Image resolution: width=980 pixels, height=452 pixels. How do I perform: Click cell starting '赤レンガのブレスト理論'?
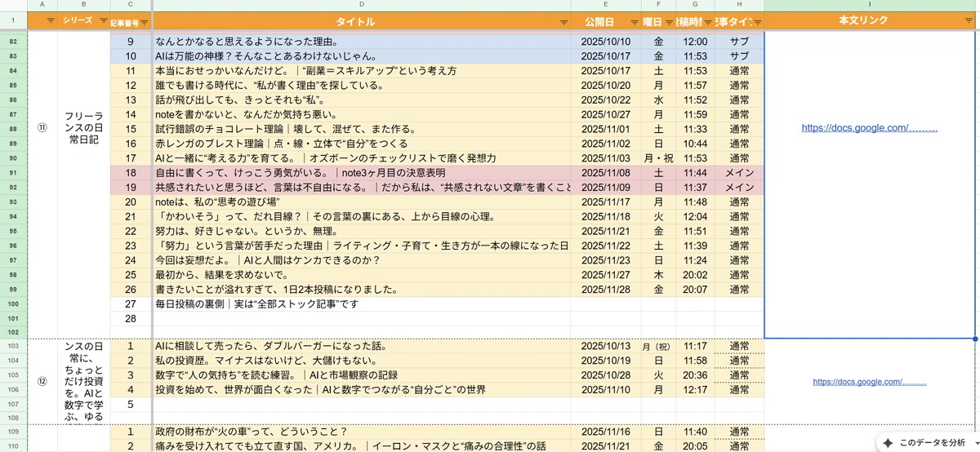click(x=361, y=144)
